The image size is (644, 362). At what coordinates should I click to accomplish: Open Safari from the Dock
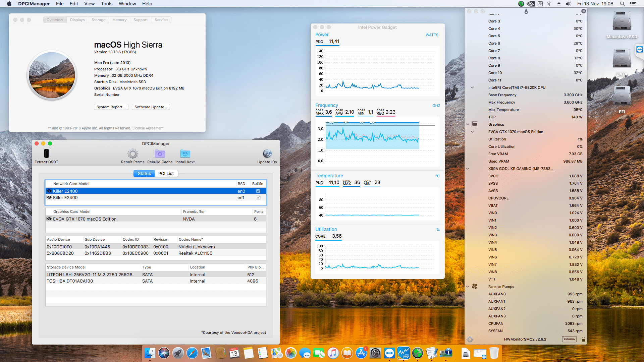point(192,353)
